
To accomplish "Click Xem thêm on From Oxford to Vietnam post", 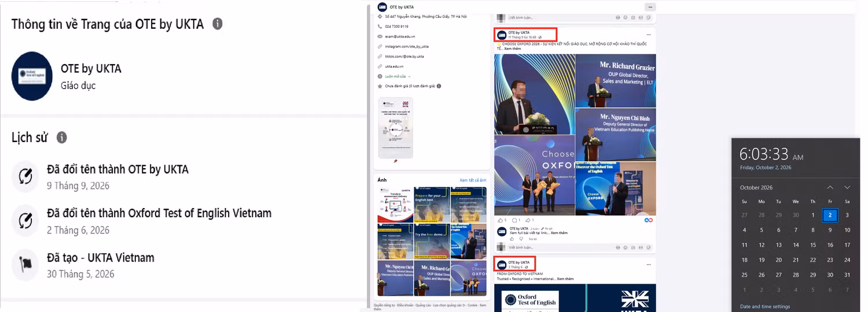I will (565, 278).
